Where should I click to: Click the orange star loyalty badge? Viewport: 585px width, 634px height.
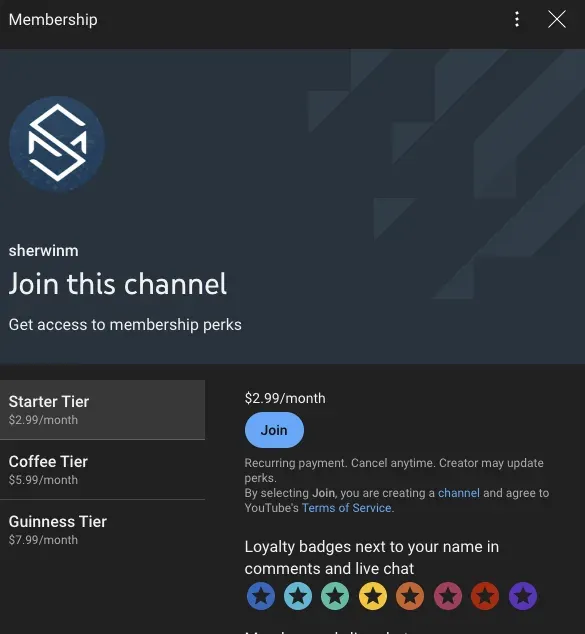(x=410, y=596)
